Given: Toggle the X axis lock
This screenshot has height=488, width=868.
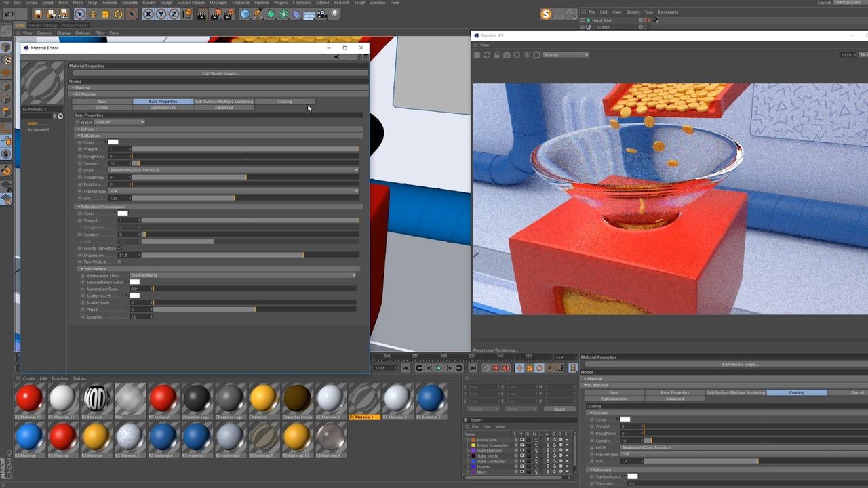Looking at the screenshot, I should coord(149,14).
